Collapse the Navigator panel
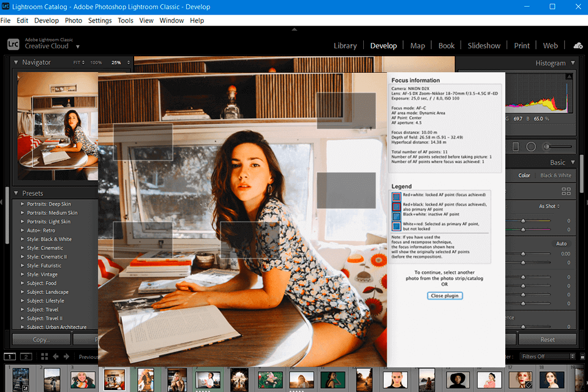The width and height of the screenshot is (588, 392). coord(16,62)
